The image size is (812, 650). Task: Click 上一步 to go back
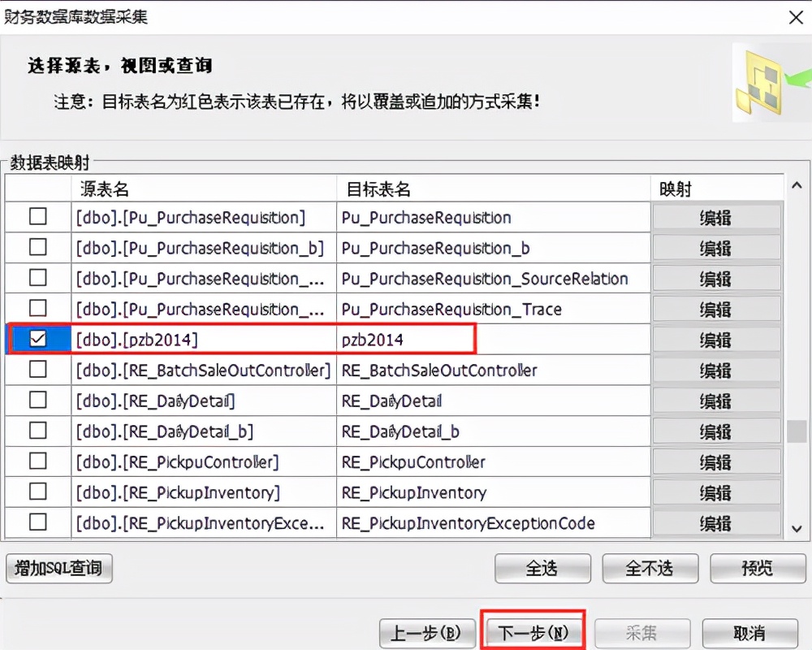click(x=425, y=632)
